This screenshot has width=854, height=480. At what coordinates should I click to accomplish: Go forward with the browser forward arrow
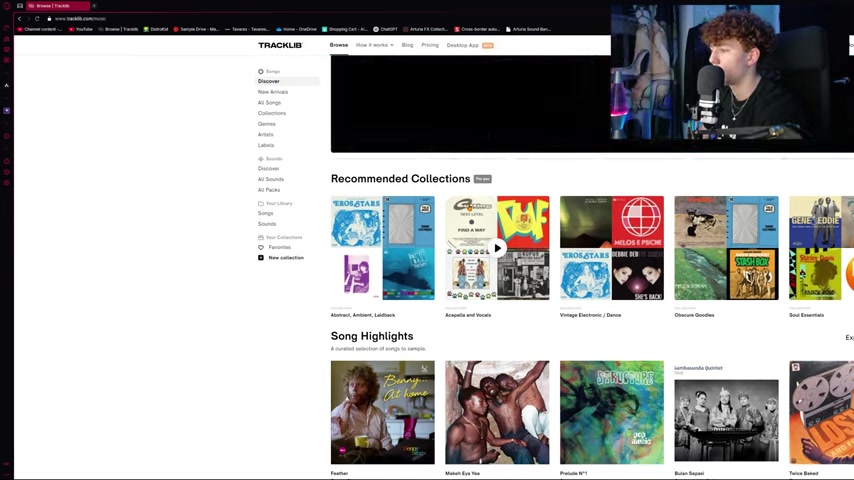28,19
